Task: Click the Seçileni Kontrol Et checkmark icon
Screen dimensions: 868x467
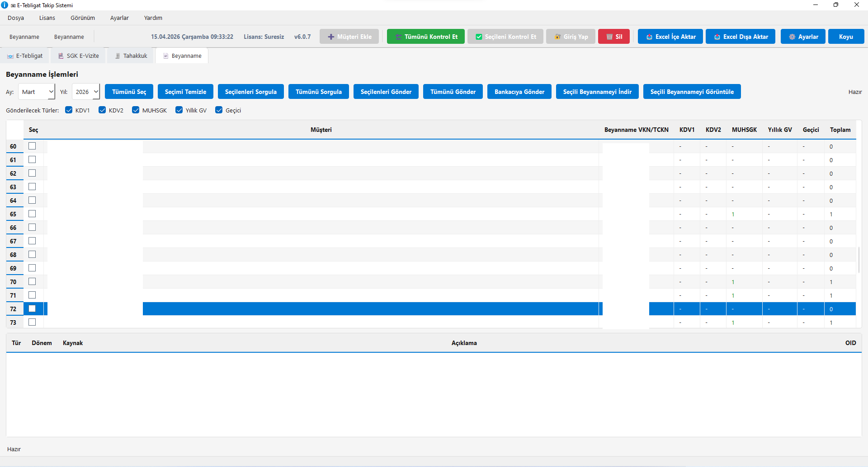Action: click(x=479, y=37)
